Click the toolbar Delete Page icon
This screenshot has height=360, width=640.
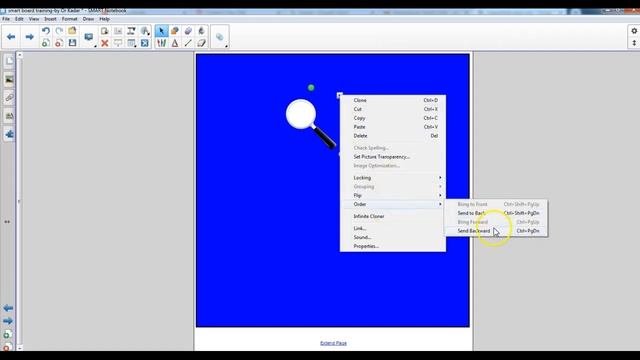pos(59,43)
